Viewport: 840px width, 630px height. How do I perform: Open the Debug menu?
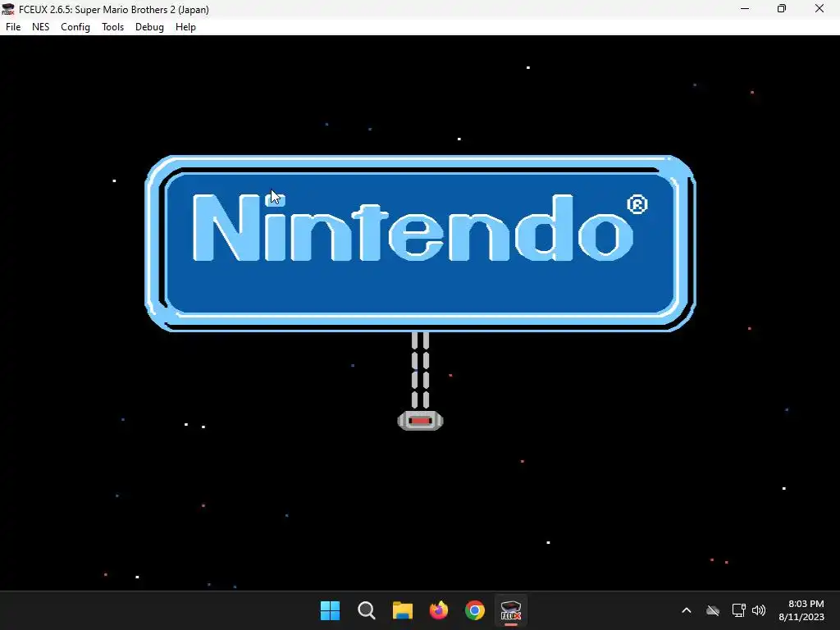click(x=149, y=27)
